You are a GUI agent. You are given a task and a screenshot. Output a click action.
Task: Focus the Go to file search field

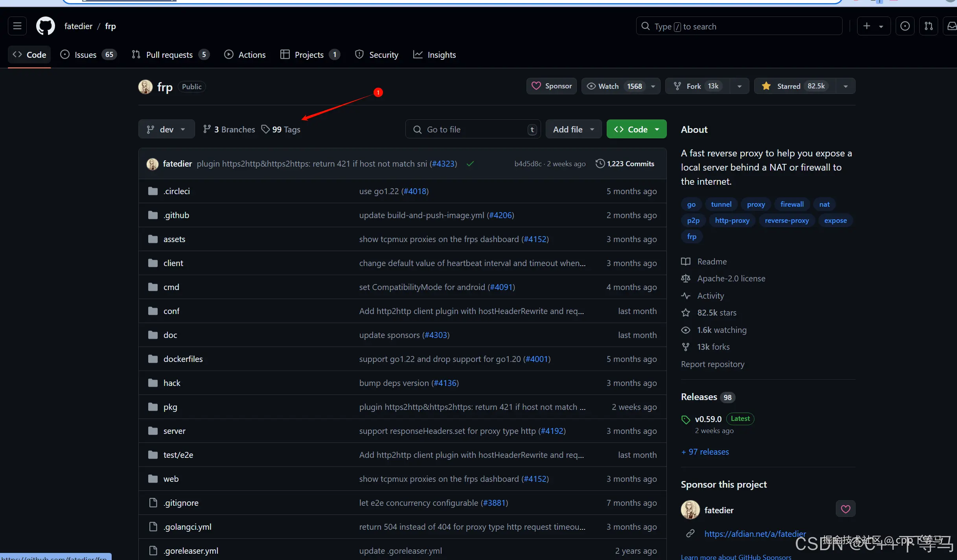[x=473, y=129]
